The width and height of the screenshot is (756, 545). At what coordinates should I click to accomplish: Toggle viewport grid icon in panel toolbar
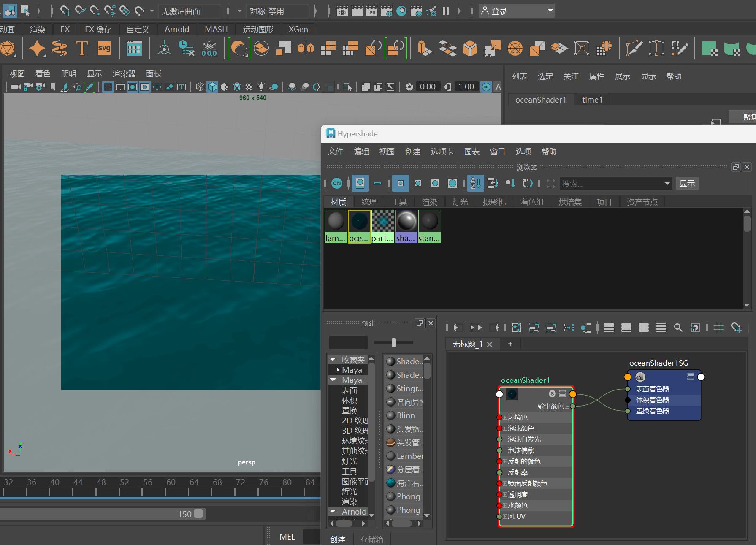click(108, 87)
